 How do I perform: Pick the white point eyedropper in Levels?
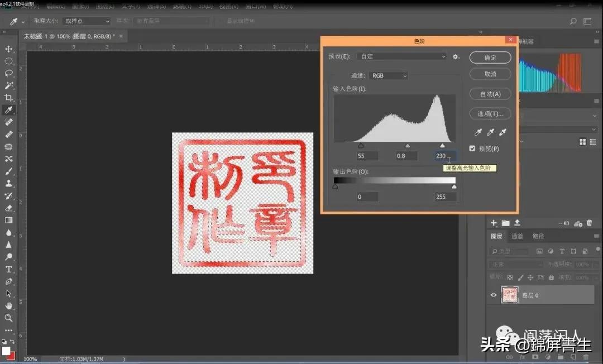[502, 132]
